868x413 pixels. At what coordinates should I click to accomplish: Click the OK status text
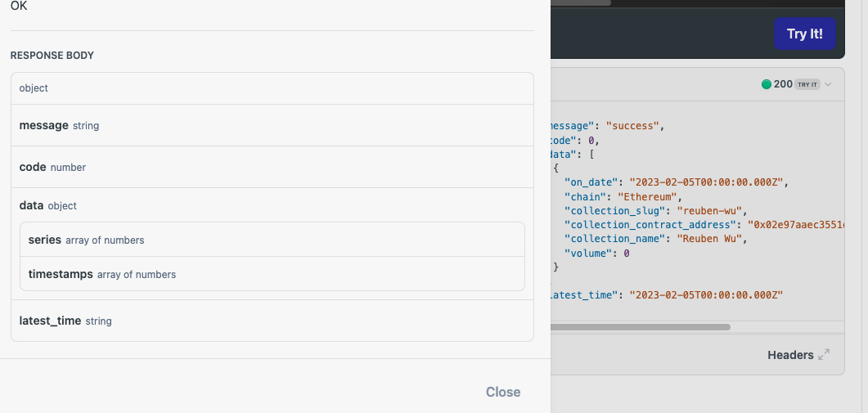point(19,6)
